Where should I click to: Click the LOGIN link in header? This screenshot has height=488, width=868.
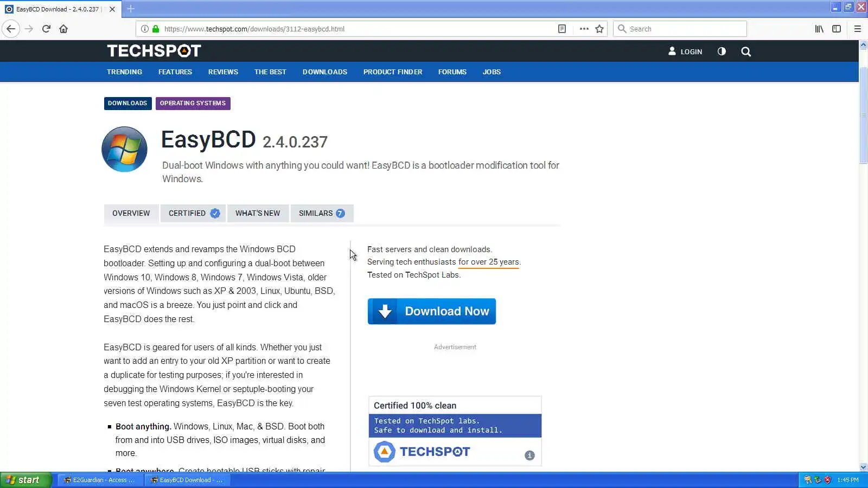685,52
